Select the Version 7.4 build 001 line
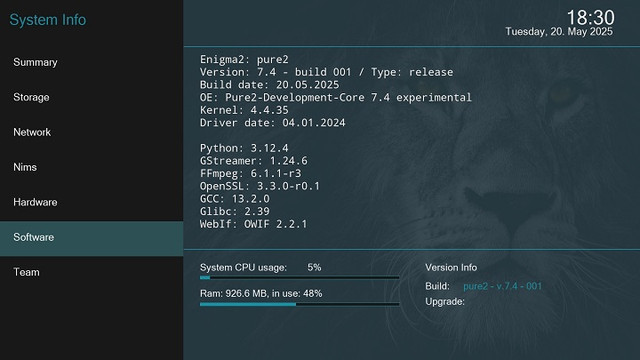 click(x=327, y=72)
